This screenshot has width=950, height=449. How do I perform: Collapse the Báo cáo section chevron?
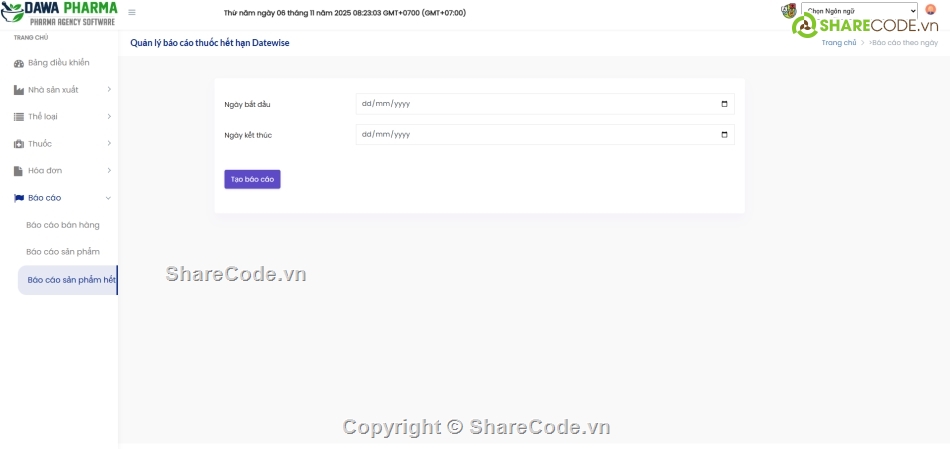[x=108, y=198]
